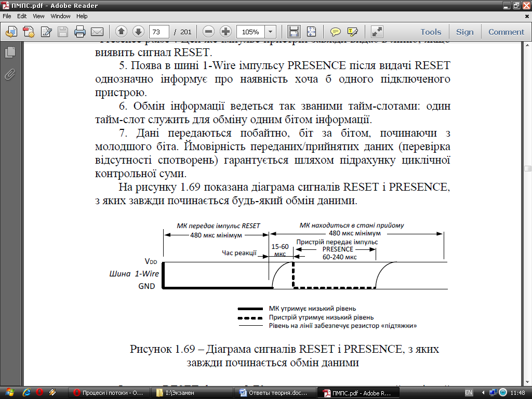Click the zoom value field showing 105%

(251, 32)
